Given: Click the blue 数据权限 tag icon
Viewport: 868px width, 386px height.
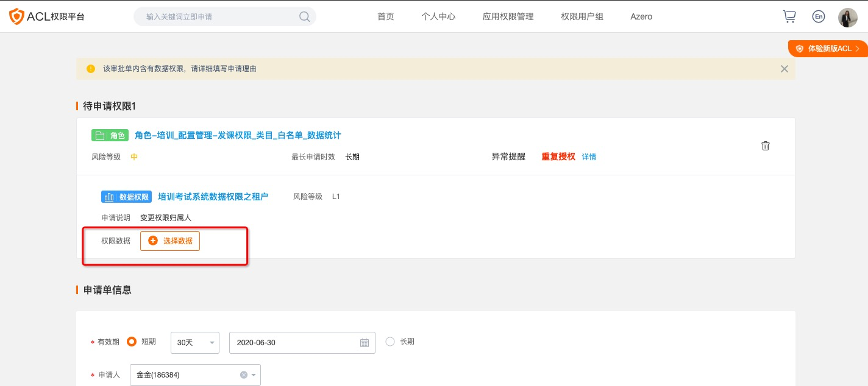Looking at the screenshot, I should pyautogui.click(x=126, y=197).
